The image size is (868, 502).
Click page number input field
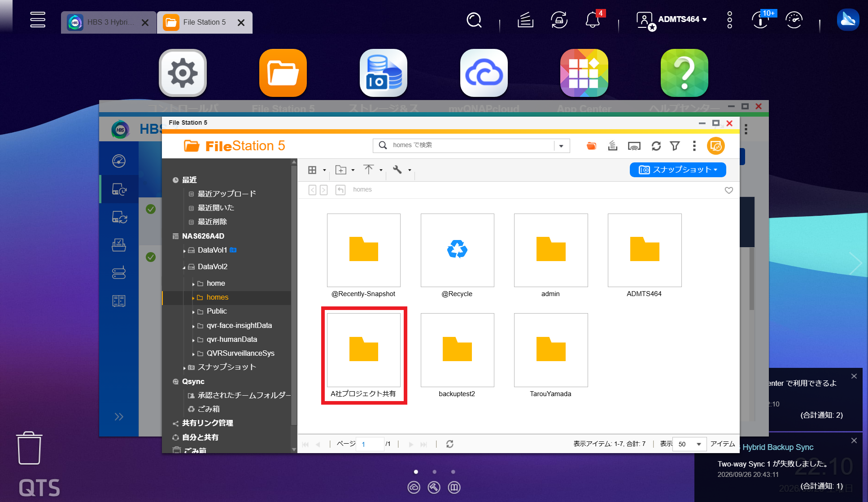tap(370, 444)
